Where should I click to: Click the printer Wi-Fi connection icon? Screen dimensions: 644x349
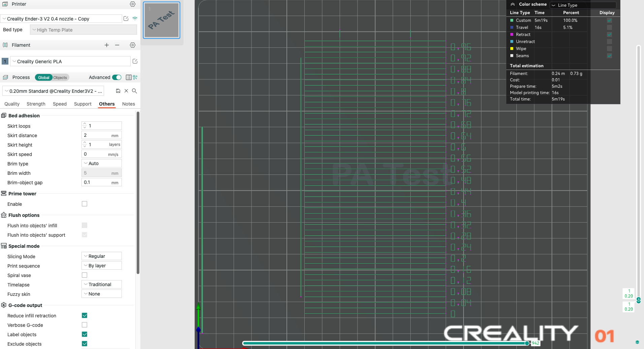(x=135, y=18)
